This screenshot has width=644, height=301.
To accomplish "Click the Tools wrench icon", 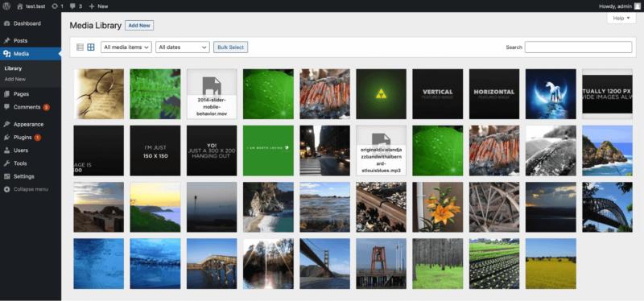I will (x=6, y=163).
